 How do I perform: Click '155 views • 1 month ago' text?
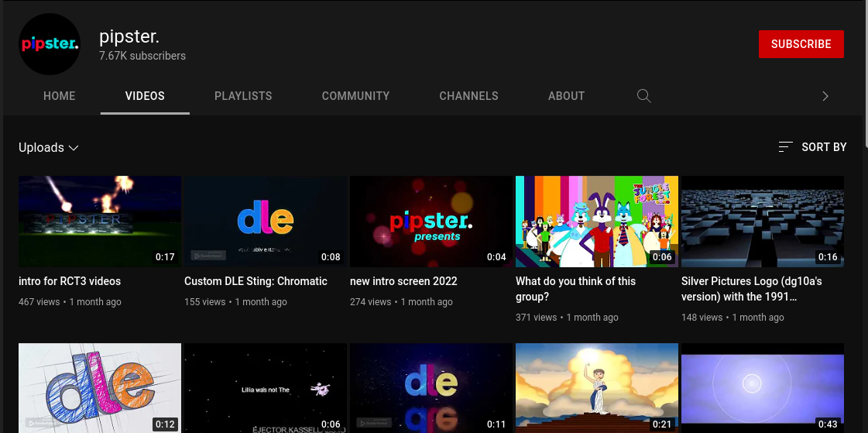(236, 302)
